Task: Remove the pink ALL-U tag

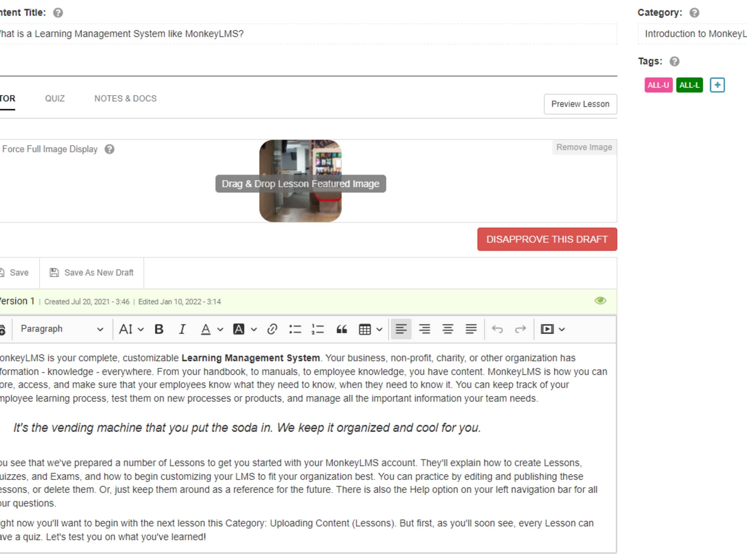Action: [658, 85]
